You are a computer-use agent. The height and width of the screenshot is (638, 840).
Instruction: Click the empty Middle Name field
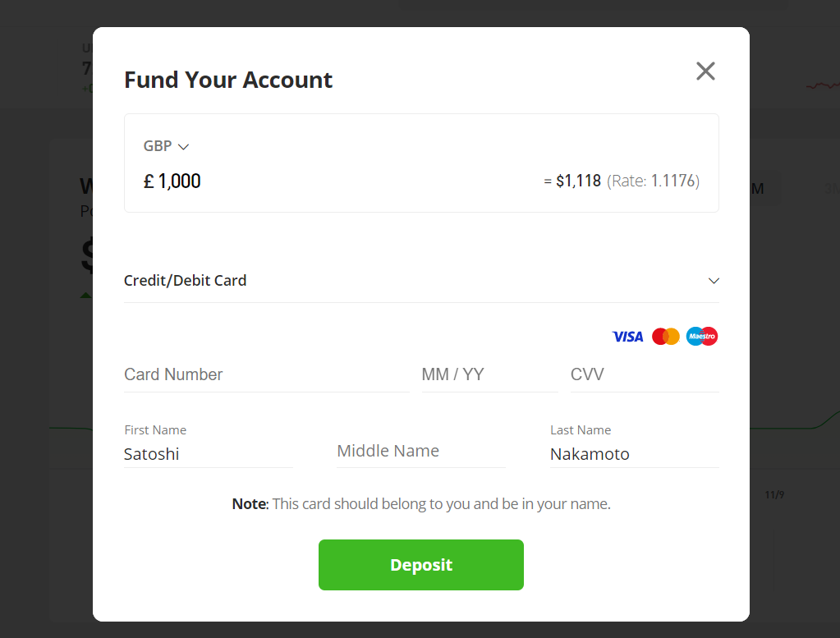[x=421, y=451]
